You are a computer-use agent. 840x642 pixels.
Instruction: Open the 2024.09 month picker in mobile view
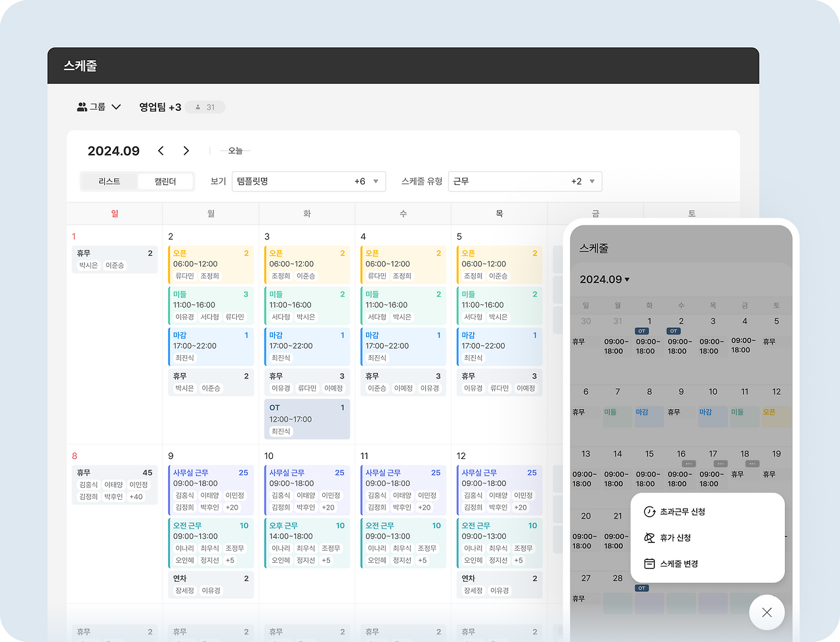coord(604,279)
